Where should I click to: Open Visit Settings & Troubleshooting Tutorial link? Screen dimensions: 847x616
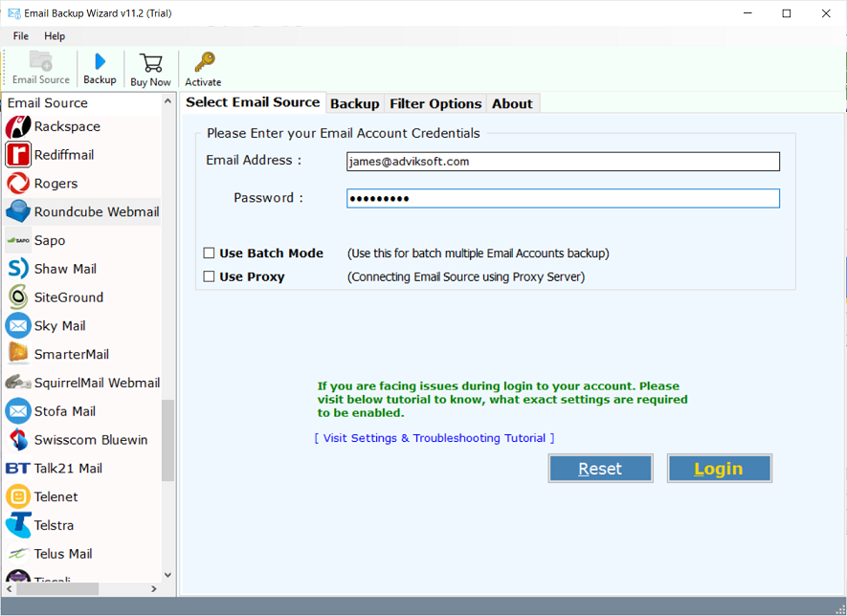pyautogui.click(x=435, y=438)
